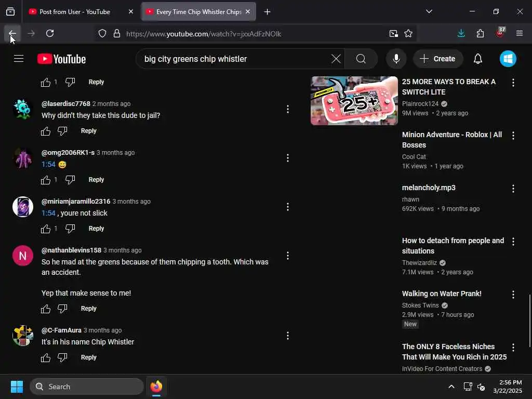The width and height of the screenshot is (532, 399).
Task: Click the taskbar Search box
Action: pos(87,387)
